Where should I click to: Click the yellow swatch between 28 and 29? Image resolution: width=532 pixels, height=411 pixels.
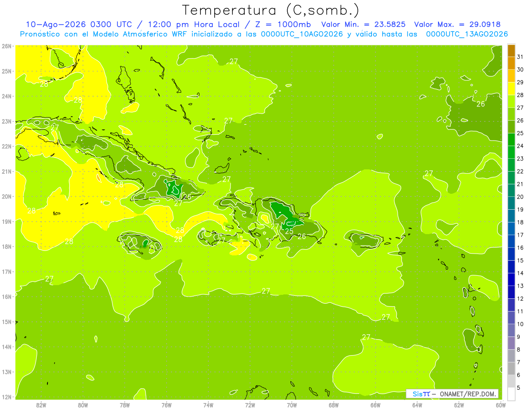click(511, 88)
